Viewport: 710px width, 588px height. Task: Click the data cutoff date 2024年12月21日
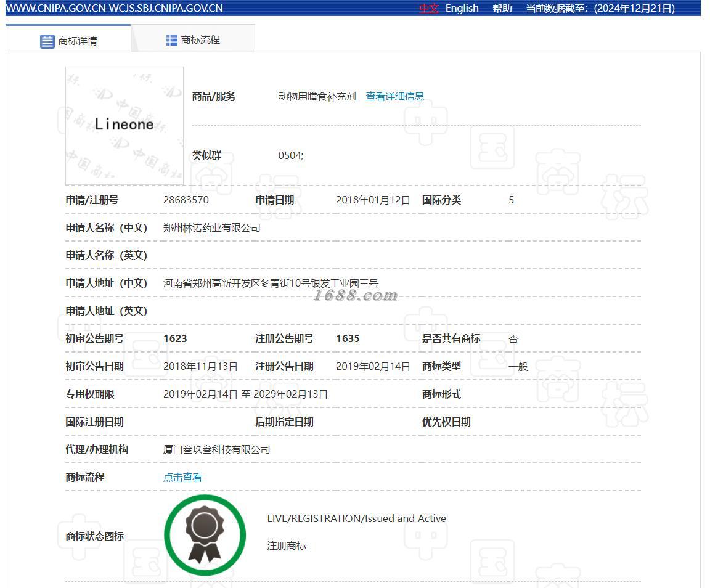click(634, 8)
